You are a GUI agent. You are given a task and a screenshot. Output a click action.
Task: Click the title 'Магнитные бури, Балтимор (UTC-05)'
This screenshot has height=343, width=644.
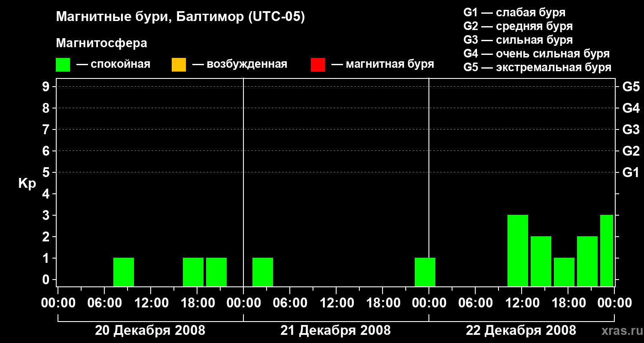click(180, 17)
